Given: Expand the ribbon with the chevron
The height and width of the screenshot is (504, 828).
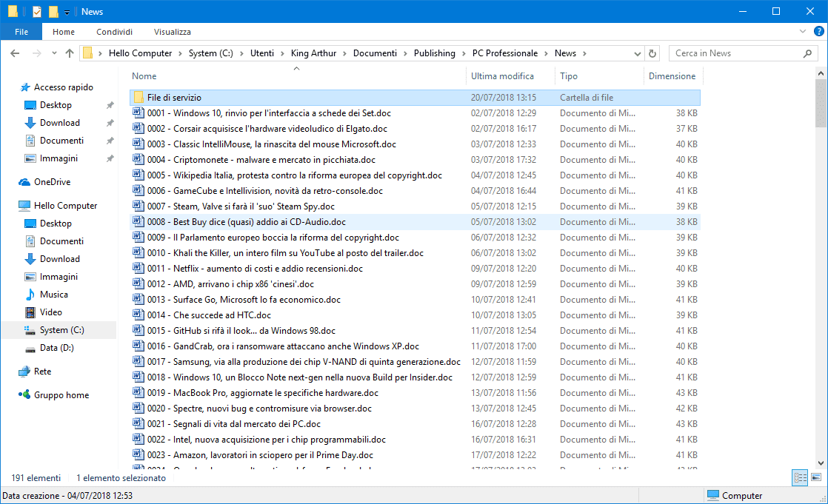Looking at the screenshot, I should pyautogui.click(x=804, y=32).
